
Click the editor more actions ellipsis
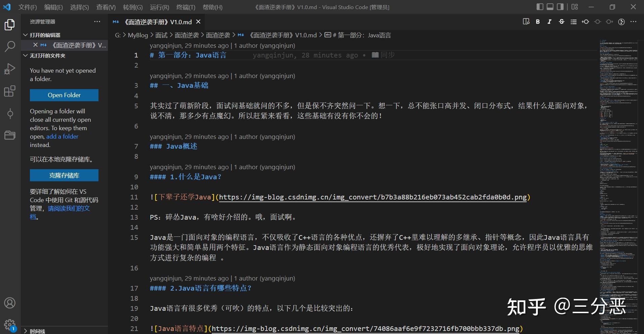click(634, 22)
